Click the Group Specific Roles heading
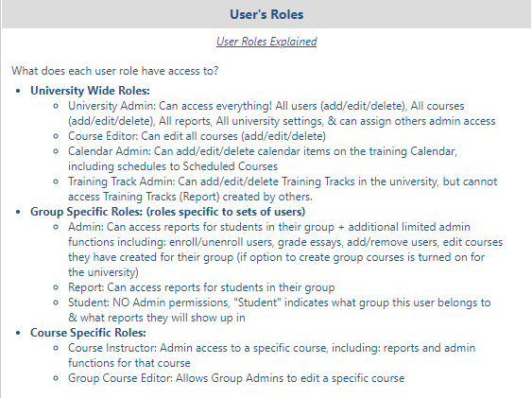532x398 pixels. (167, 212)
